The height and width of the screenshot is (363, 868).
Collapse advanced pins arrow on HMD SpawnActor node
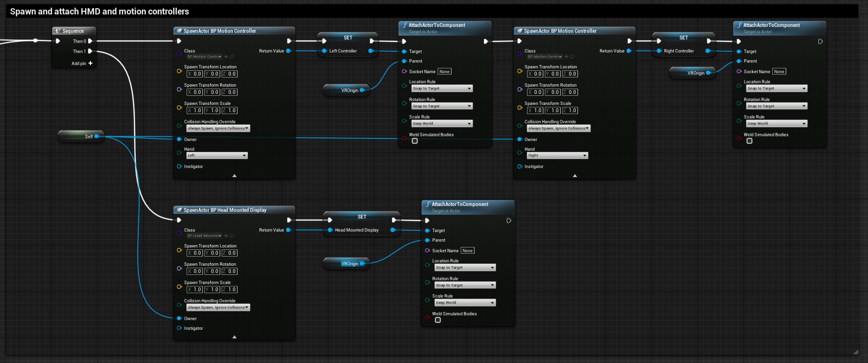tap(235, 337)
